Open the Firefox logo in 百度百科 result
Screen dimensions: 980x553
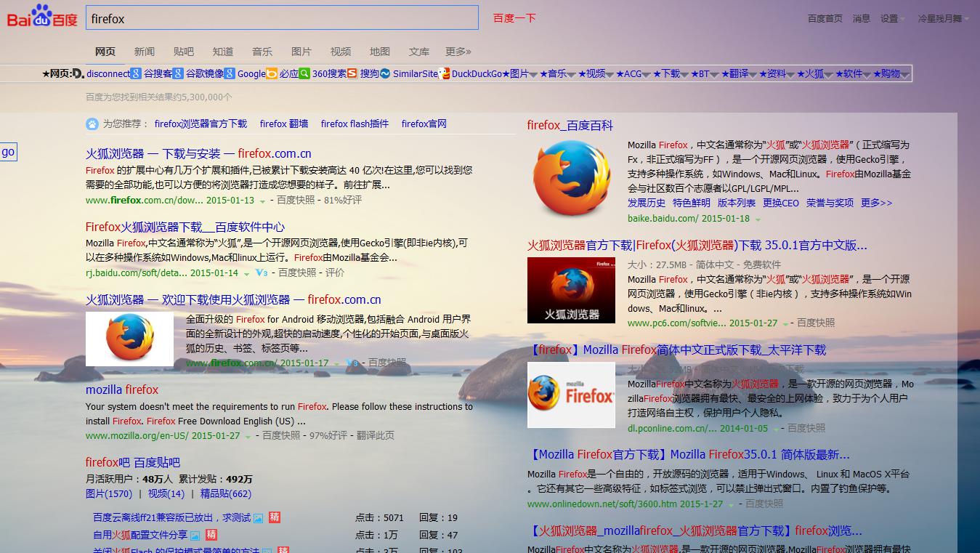(x=572, y=178)
